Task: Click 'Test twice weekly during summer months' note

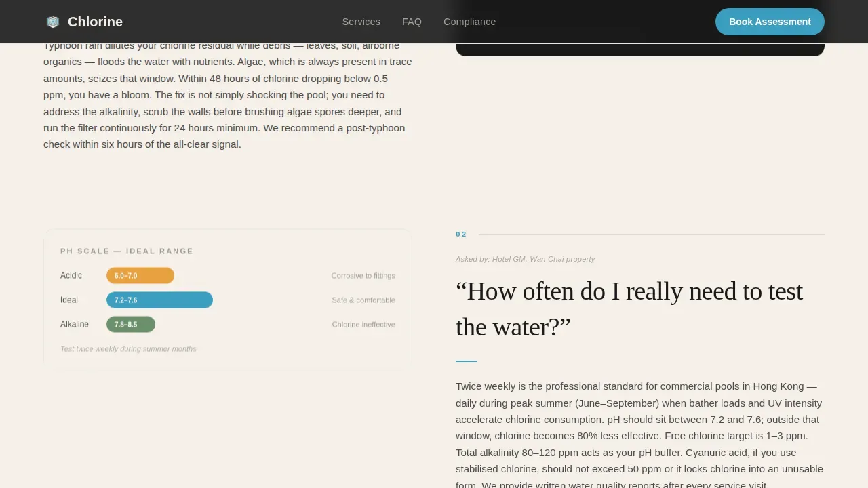Action: pyautogui.click(x=128, y=348)
